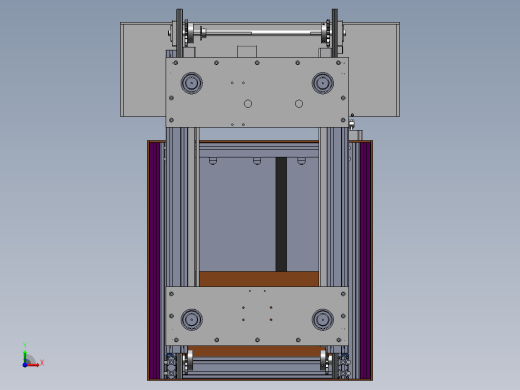Click the green Y axis of the orientation triad
520x390 pixels.
coord(25,357)
